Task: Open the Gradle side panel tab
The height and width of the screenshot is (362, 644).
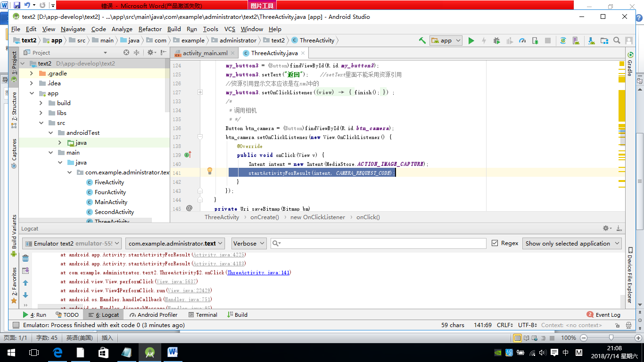Action: (x=629, y=65)
